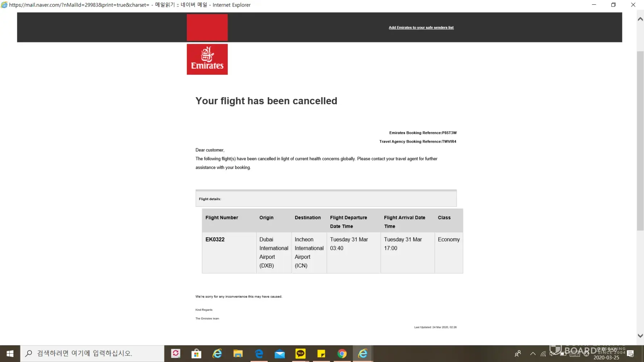Click the 'We're sorry for any inconvenience' line
Viewport: 644px width, 362px height.
click(239, 297)
